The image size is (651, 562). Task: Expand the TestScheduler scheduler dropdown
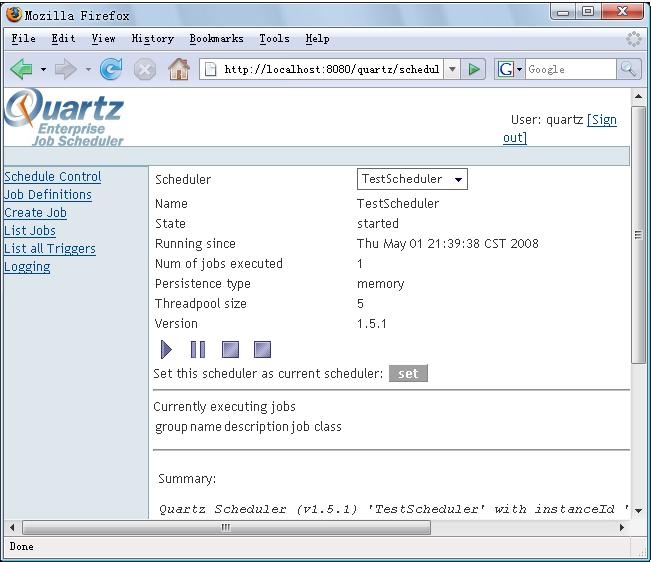click(x=412, y=179)
